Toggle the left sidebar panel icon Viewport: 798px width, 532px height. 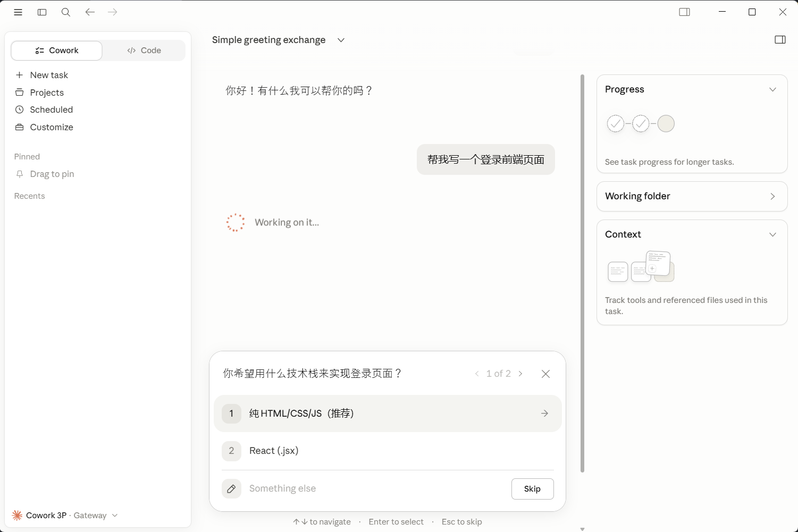point(42,12)
